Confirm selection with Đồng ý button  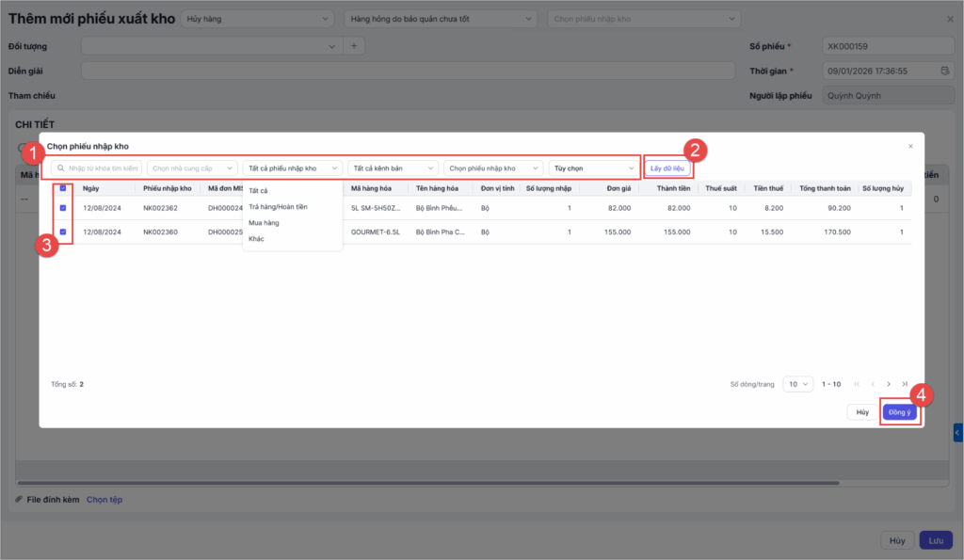click(x=899, y=412)
